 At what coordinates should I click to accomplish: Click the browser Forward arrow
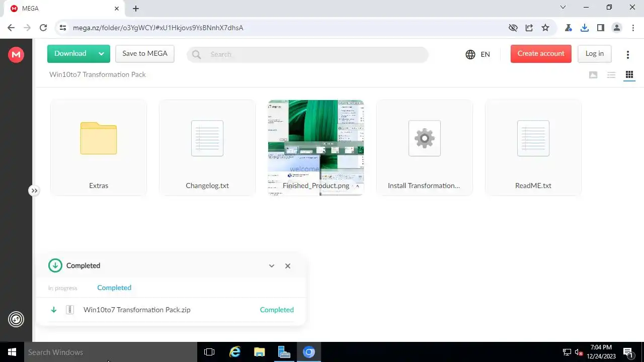pos(27,28)
